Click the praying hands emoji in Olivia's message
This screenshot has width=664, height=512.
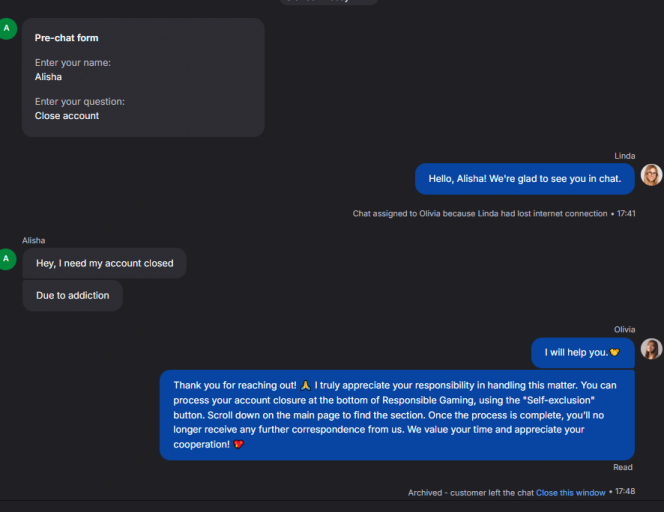305,385
